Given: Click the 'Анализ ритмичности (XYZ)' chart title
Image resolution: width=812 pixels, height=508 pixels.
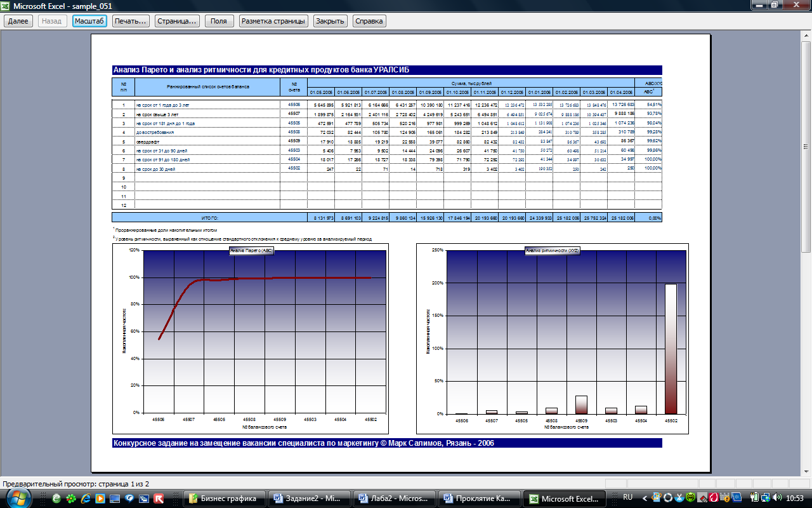Looking at the screenshot, I should tap(553, 251).
